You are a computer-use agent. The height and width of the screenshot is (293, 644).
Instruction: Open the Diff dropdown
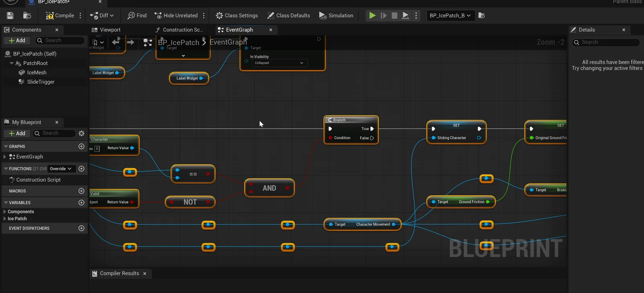(x=102, y=16)
